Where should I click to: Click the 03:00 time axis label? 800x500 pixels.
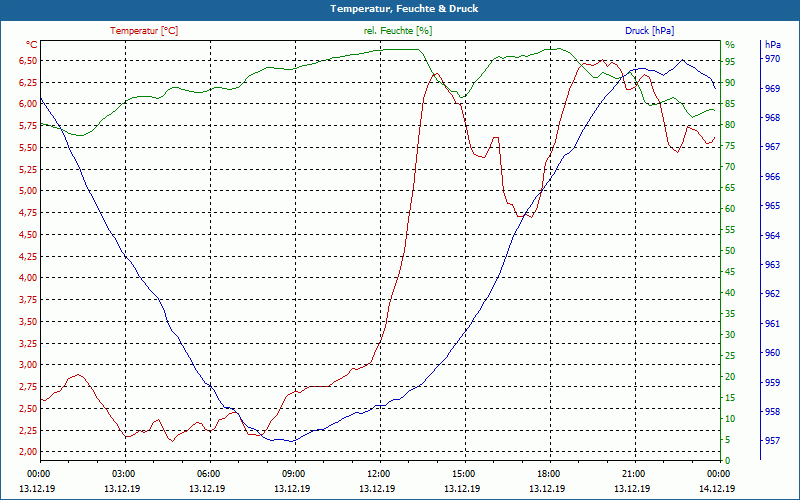[122, 473]
